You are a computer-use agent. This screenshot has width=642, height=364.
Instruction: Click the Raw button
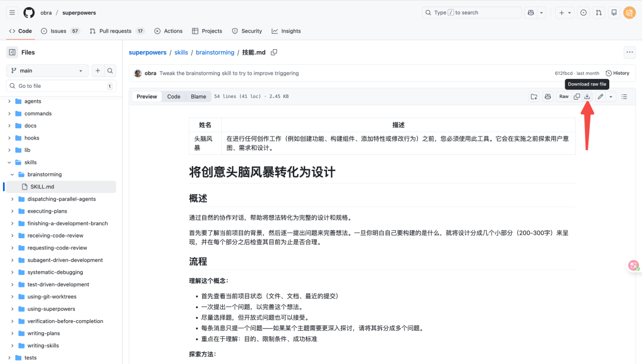[564, 97]
